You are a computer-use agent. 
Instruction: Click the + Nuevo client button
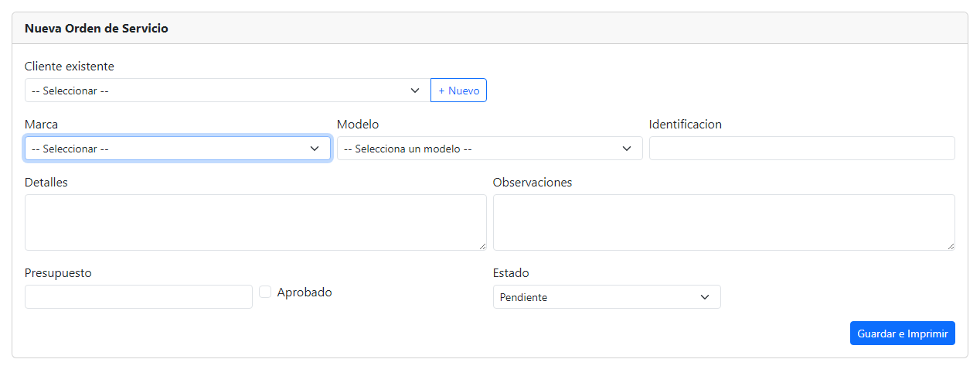(x=458, y=91)
